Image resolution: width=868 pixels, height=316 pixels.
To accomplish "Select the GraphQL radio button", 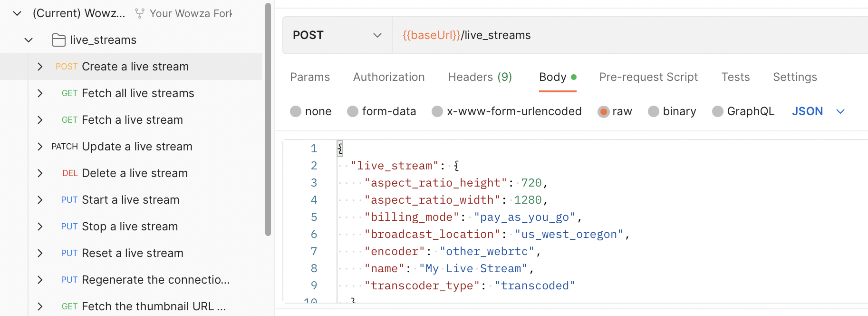I will (x=718, y=111).
